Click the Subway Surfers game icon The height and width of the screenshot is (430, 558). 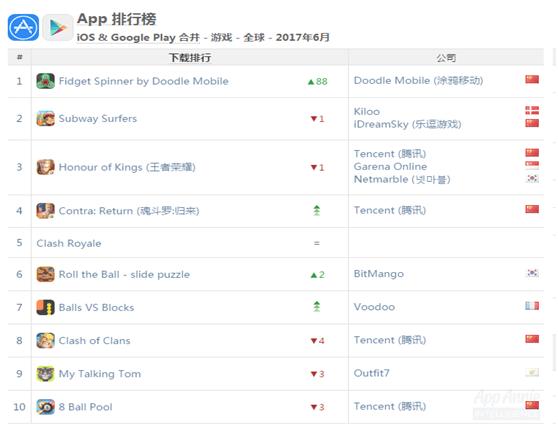pyautogui.click(x=46, y=119)
